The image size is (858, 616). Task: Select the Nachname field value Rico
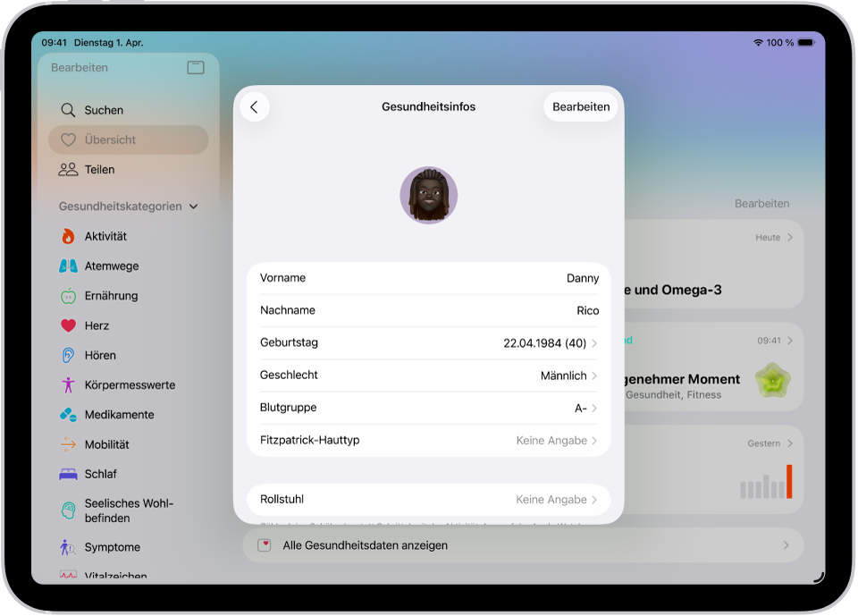(588, 310)
